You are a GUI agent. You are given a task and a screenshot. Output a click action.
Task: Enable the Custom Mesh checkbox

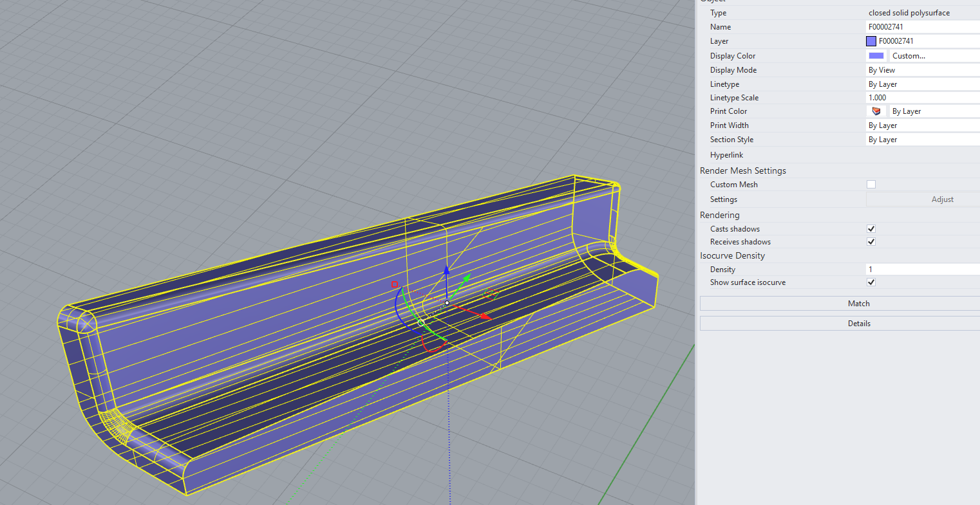871,185
